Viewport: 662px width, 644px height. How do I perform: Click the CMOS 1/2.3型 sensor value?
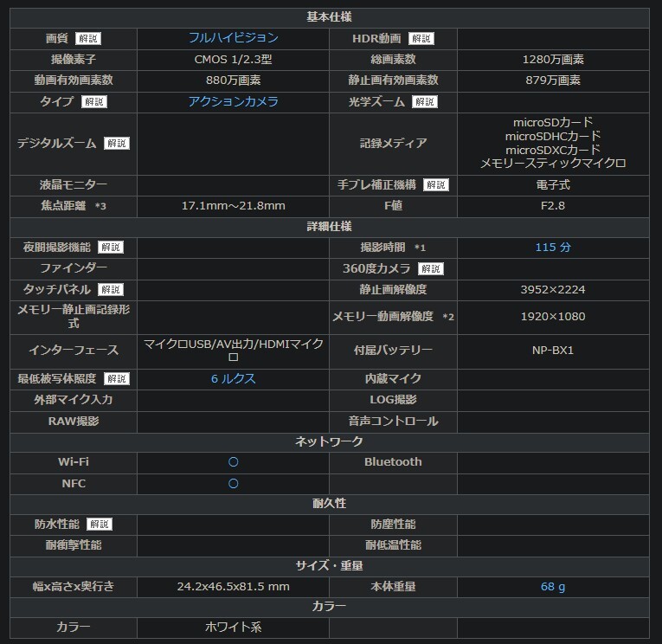pos(233,59)
